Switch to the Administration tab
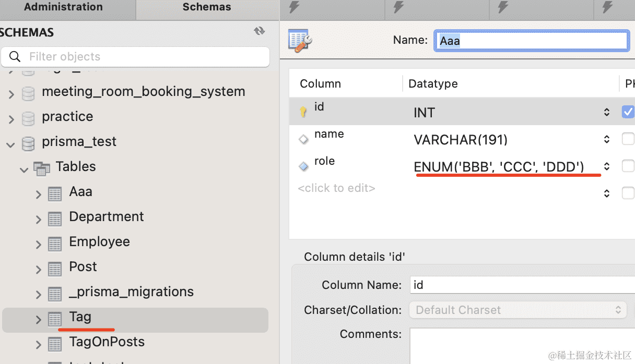 pos(63,7)
